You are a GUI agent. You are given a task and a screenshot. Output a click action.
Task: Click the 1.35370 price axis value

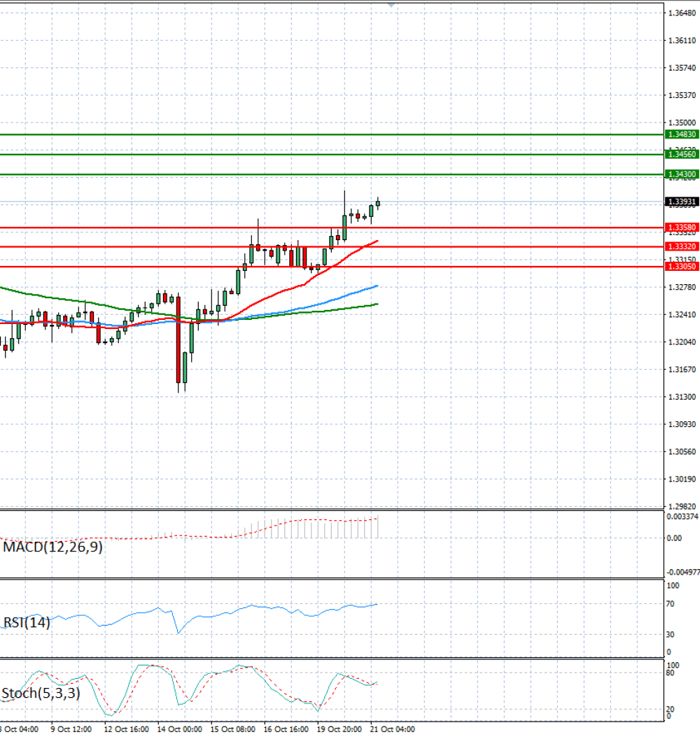pos(682,95)
